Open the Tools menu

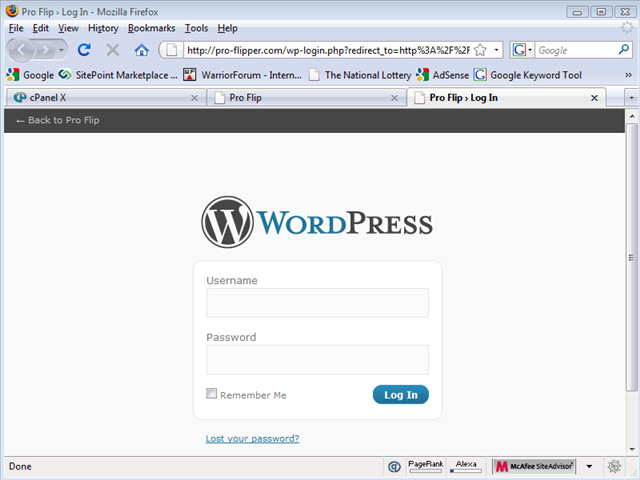click(196, 28)
